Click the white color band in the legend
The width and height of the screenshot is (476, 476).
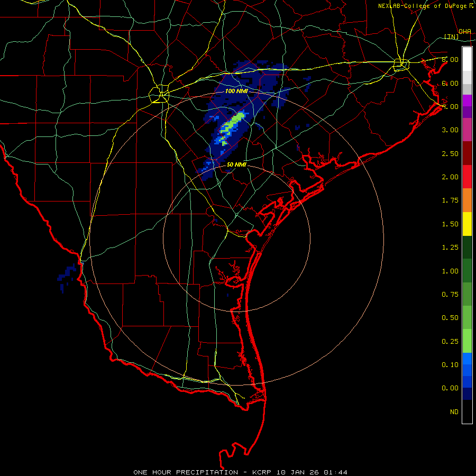[x=467, y=59]
